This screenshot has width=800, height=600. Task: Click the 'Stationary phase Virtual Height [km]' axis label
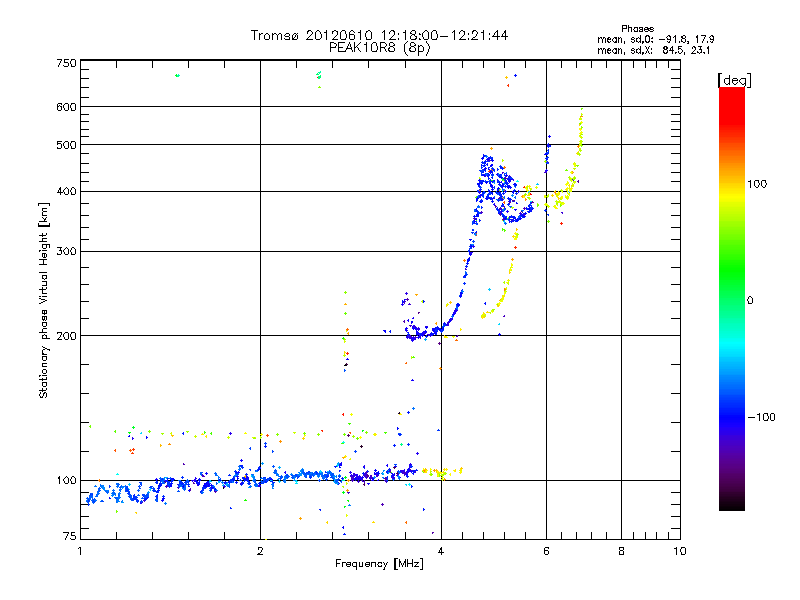pos(44,300)
